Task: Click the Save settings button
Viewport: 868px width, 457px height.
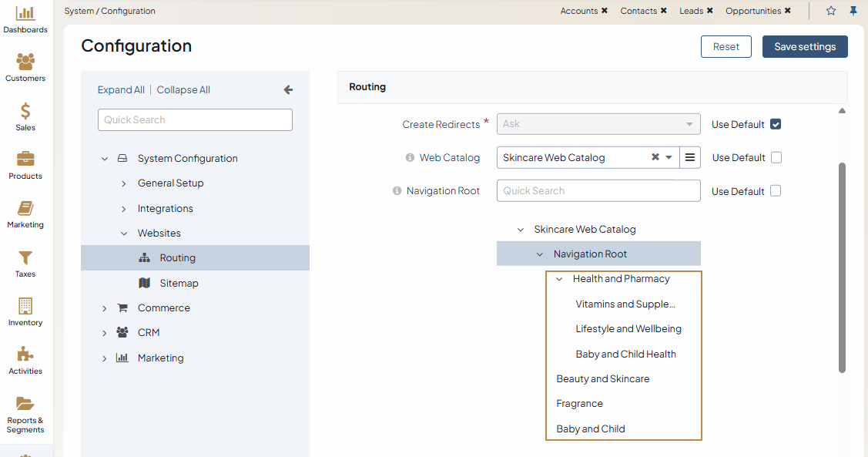Action: point(805,46)
